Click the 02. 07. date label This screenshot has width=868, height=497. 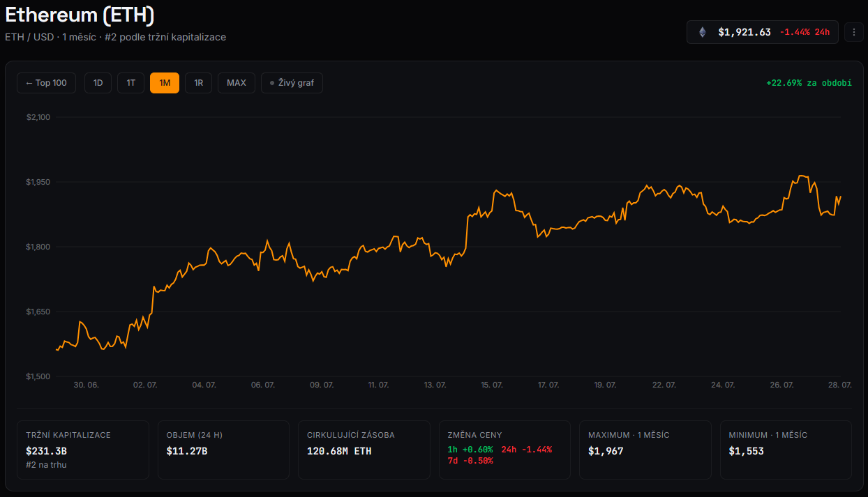pyautogui.click(x=145, y=385)
